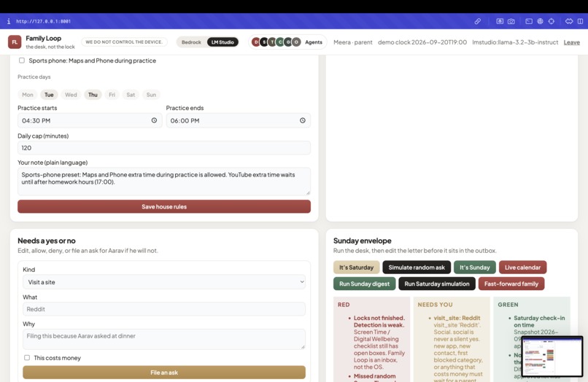Image resolution: width=588 pixels, height=382 pixels.
Task: Click the window panel icon in the toolbar
Action: [529, 21]
